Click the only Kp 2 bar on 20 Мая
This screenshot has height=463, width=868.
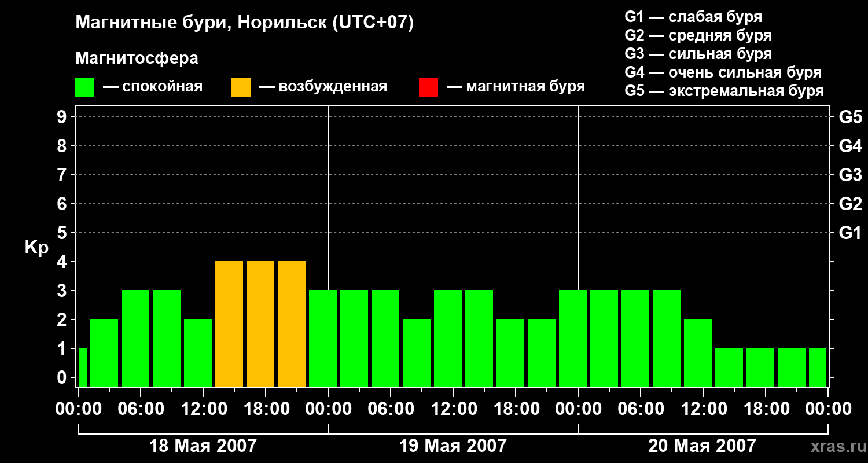tap(698, 352)
